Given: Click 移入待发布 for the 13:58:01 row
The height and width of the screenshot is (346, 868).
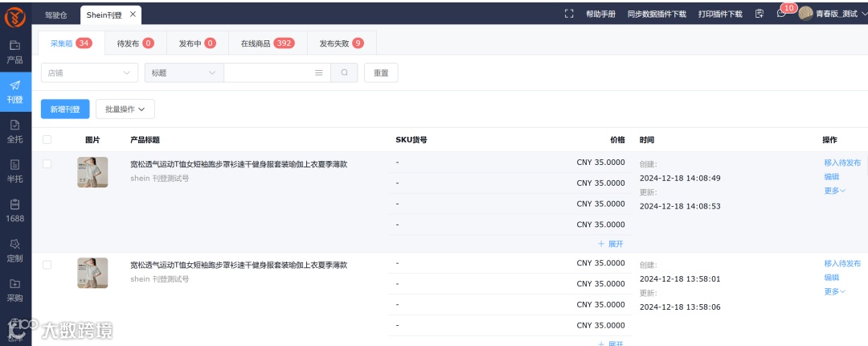Looking at the screenshot, I should tap(842, 264).
